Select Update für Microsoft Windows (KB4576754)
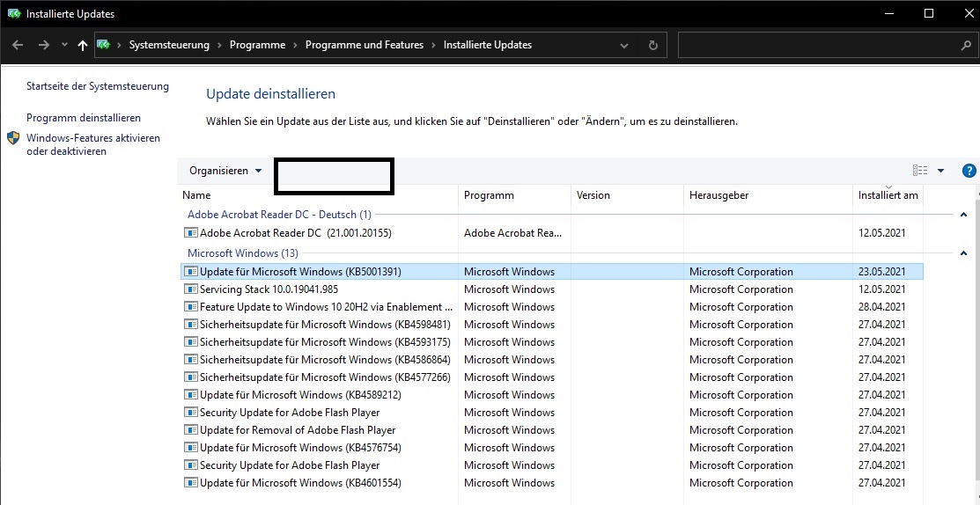980x505 pixels. (552, 448)
